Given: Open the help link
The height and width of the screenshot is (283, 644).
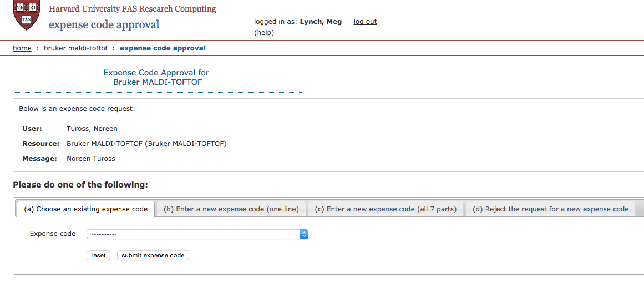Looking at the screenshot, I should 264,32.
